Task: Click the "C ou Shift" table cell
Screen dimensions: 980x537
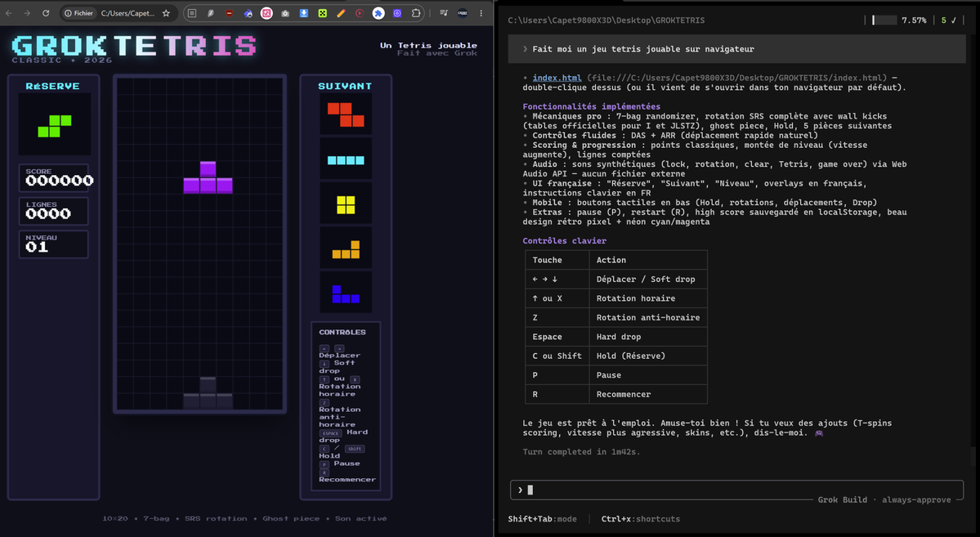Action: coord(557,356)
